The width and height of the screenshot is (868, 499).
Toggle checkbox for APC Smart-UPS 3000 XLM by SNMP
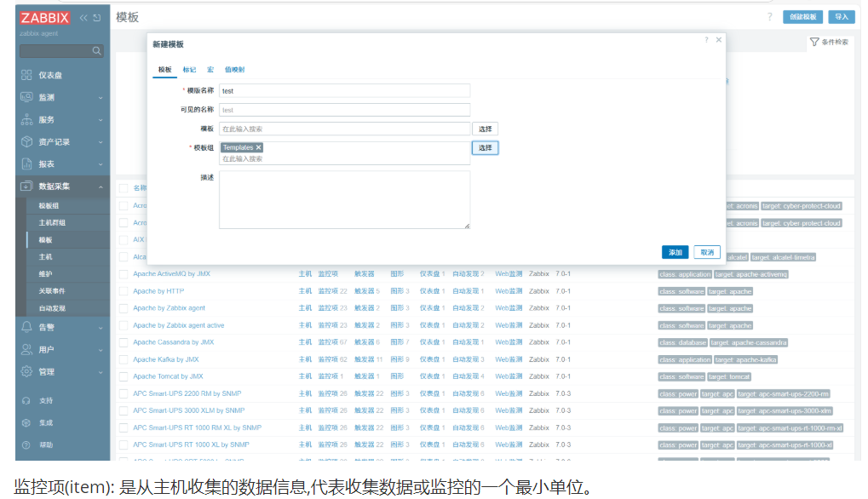click(x=124, y=411)
